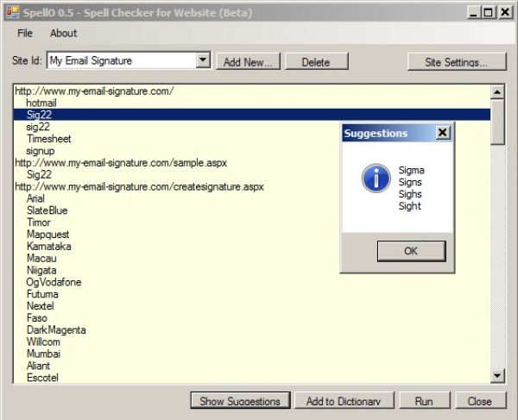
Task: Open the About menu
Action: pyautogui.click(x=63, y=33)
